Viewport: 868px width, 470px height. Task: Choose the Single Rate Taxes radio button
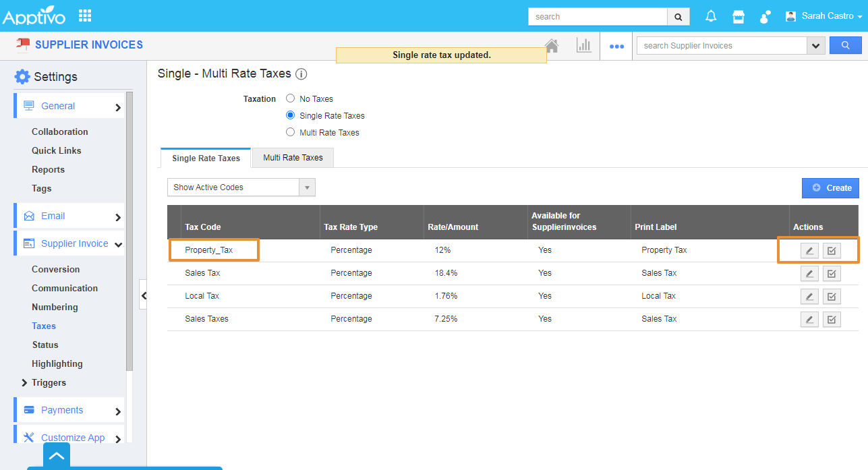click(x=291, y=115)
